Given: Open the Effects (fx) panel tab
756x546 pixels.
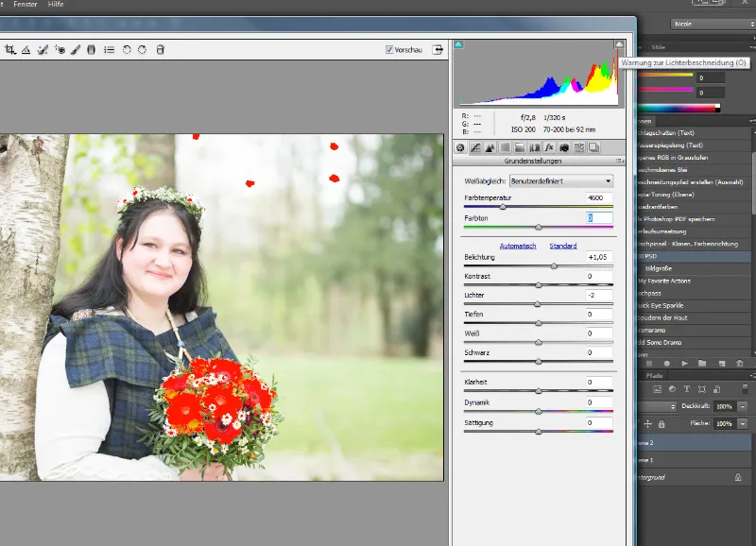Looking at the screenshot, I should (548, 147).
